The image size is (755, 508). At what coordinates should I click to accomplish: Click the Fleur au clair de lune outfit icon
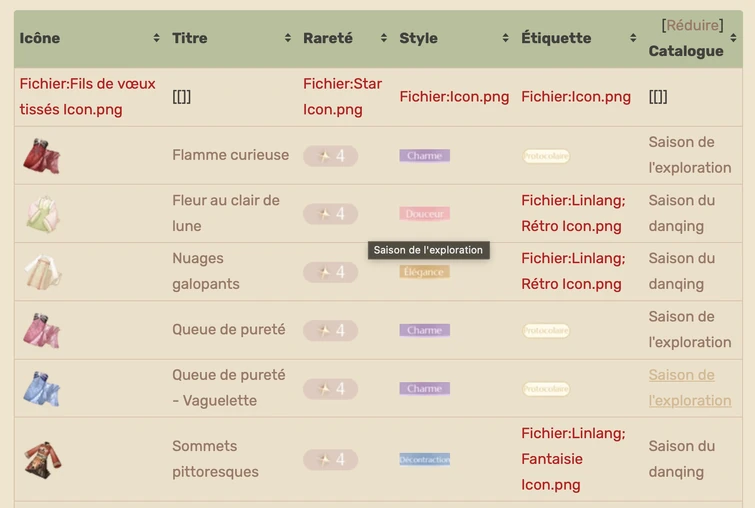42,214
